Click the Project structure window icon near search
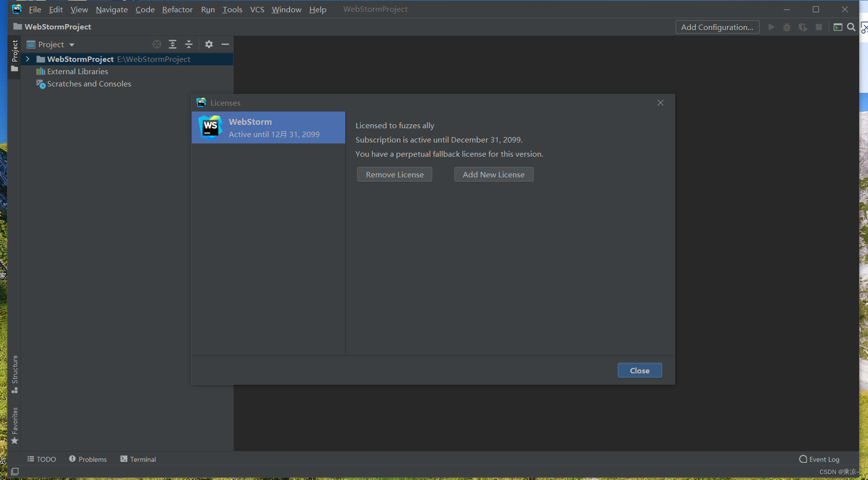This screenshot has height=480, width=868. 838,27
